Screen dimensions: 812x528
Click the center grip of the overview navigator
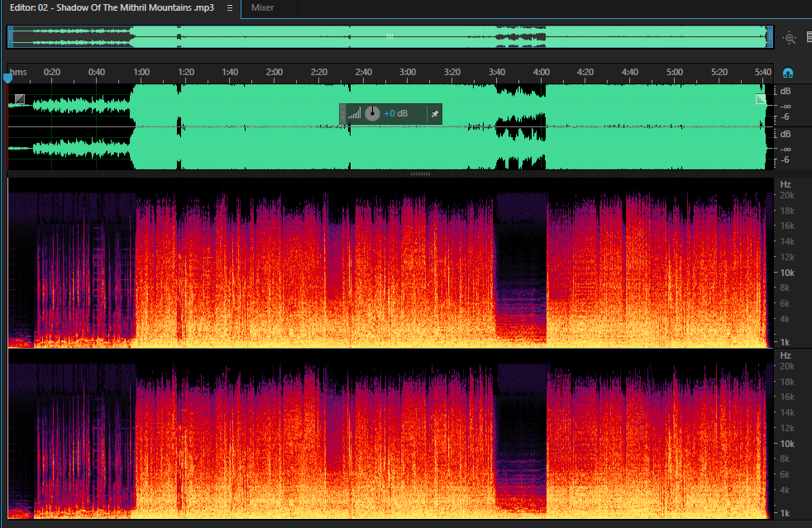(x=390, y=36)
